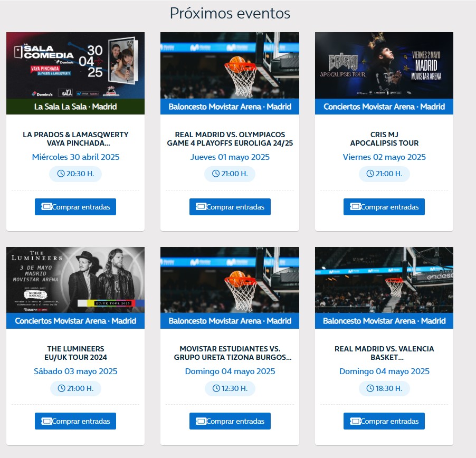Click ticket icon for Real Madrid vs. Olympiacos

[201, 207]
